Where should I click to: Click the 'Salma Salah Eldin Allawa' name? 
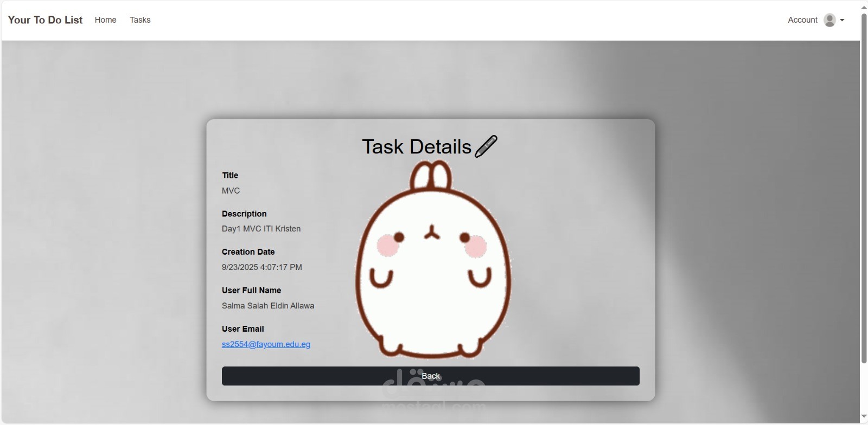pyautogui.click(x=268, y=306)
